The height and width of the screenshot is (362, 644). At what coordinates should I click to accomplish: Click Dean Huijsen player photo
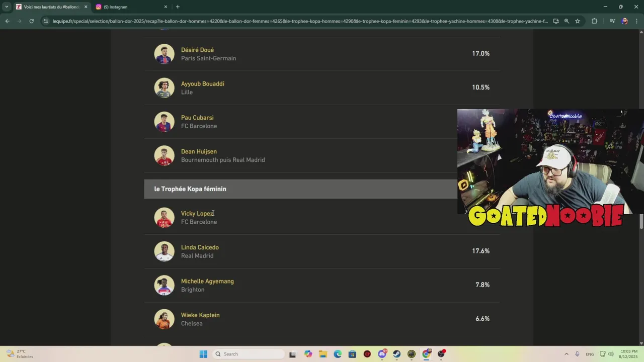tap(164, 155)
